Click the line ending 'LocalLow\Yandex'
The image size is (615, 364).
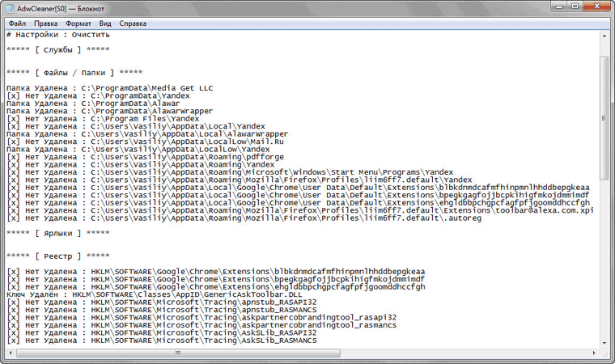point(138,150)
